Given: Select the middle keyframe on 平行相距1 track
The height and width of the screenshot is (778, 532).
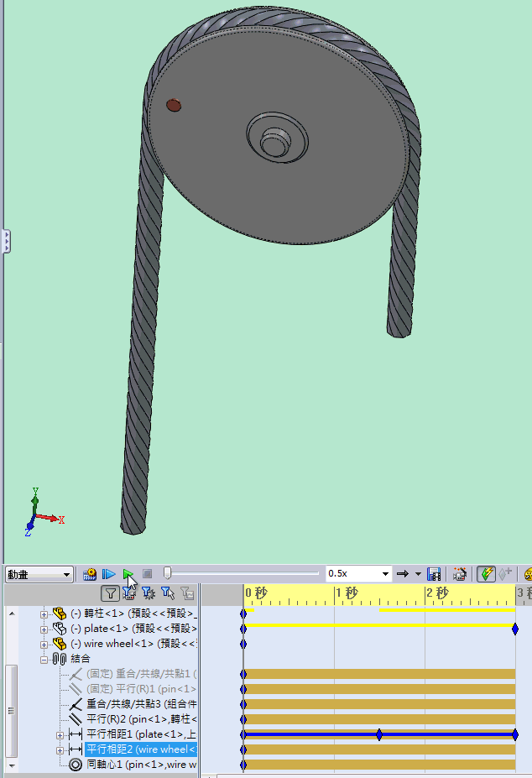Looking at the screenshot, I should point(379,734).
